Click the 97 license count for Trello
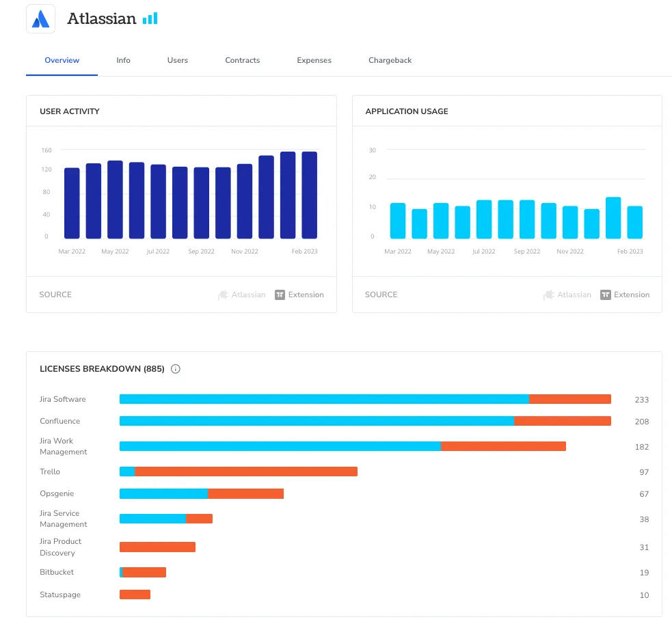Viewport: 672px width, 628px height. (x=644, y=472)
